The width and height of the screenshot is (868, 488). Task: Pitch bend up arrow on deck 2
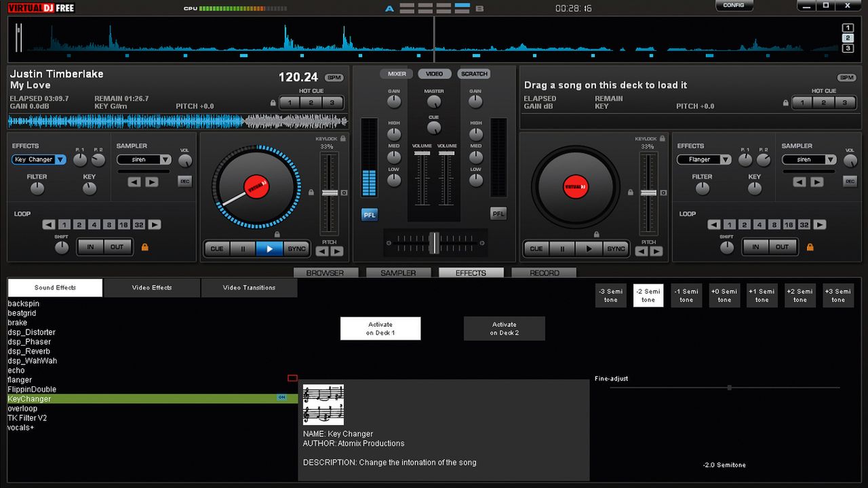tap(656, 251)
